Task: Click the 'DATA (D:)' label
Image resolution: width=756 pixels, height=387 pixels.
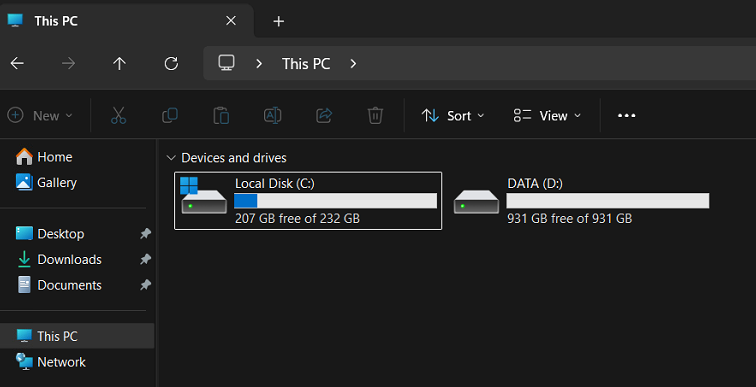Action: (x=535, y=183)
